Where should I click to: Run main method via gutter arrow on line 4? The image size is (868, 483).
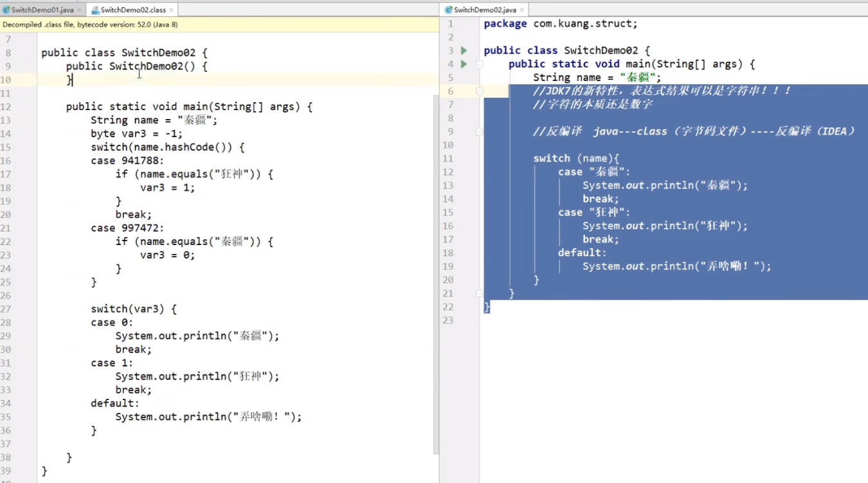[464, 64]
